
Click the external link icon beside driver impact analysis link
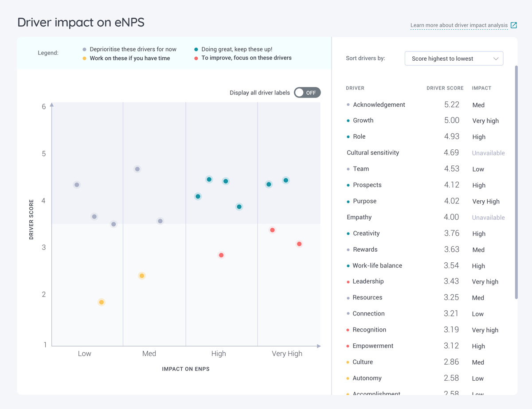point(514,25)
